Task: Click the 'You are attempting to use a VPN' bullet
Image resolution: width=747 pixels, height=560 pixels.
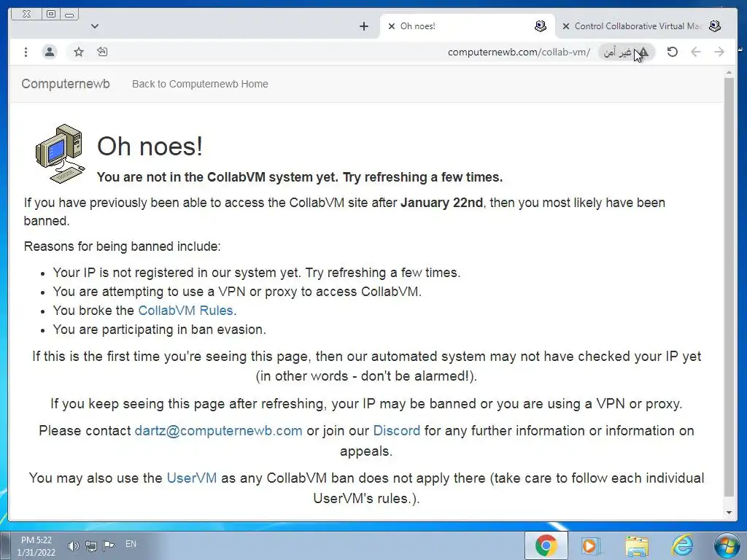Action: [237, 292]
